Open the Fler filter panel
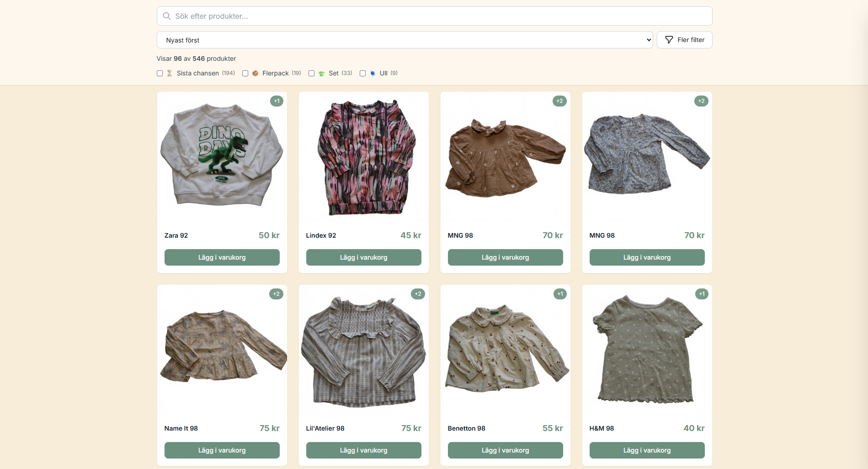Viewport: 868px width, 469px height. (684, 40)
